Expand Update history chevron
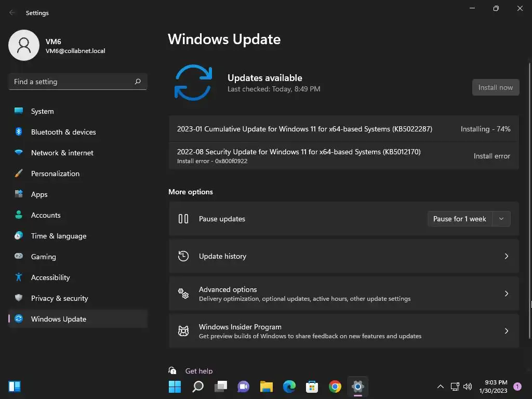This screenshot has height=399, width=532. (506, 256)
